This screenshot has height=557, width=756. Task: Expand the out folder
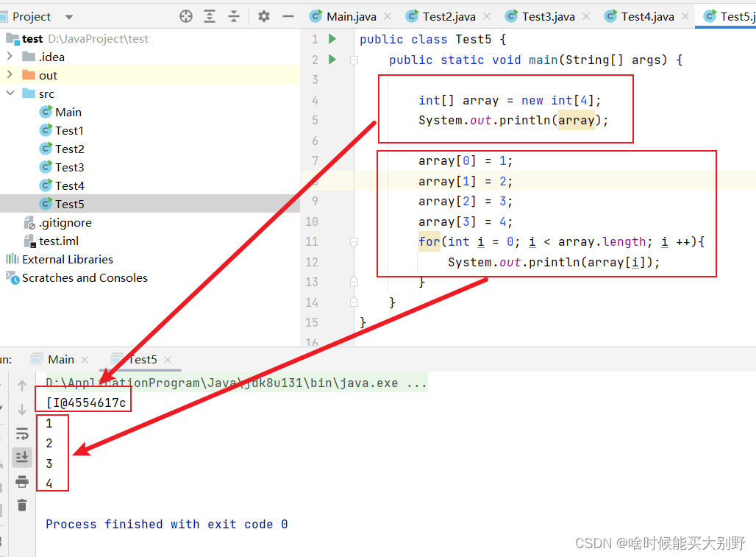(x=10, y=75)
